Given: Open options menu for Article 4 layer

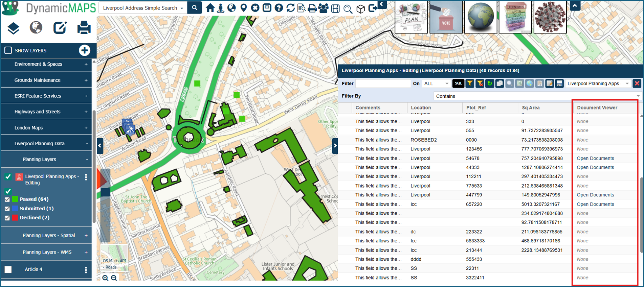Looking at the screenshot, I should [86, 270].
